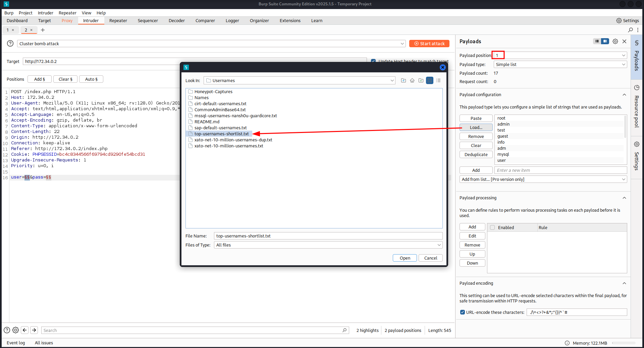Click Deduplicate payload list button
Viewport: 644px width, 348px height.
[476, 154]
